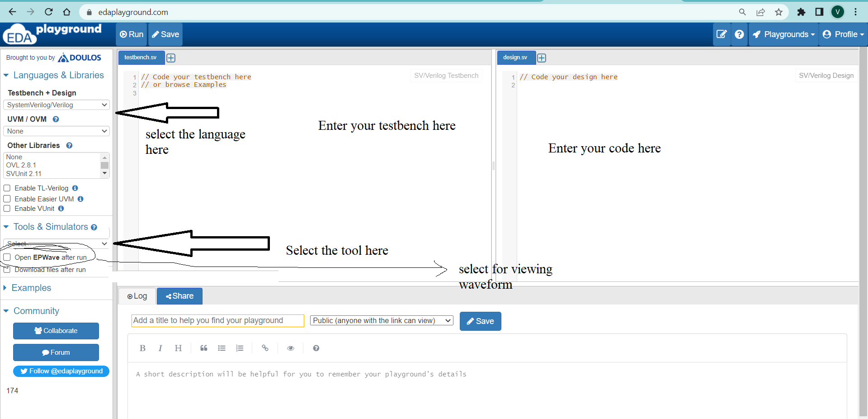Enable the Open EPWave after run option
Screen dimensions: 868x419
[7, 257]
